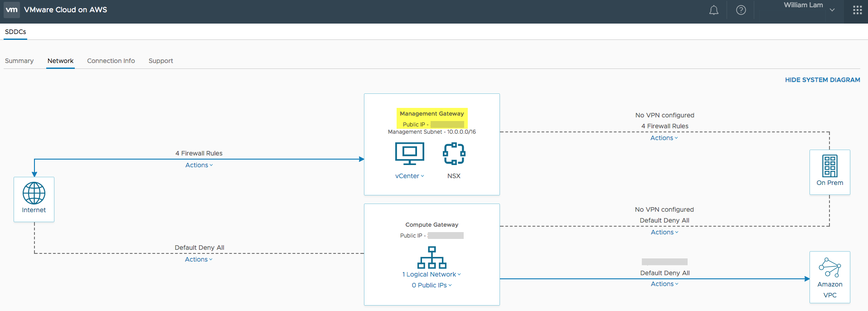Open the apps grid menu icon

coord(857,10)
